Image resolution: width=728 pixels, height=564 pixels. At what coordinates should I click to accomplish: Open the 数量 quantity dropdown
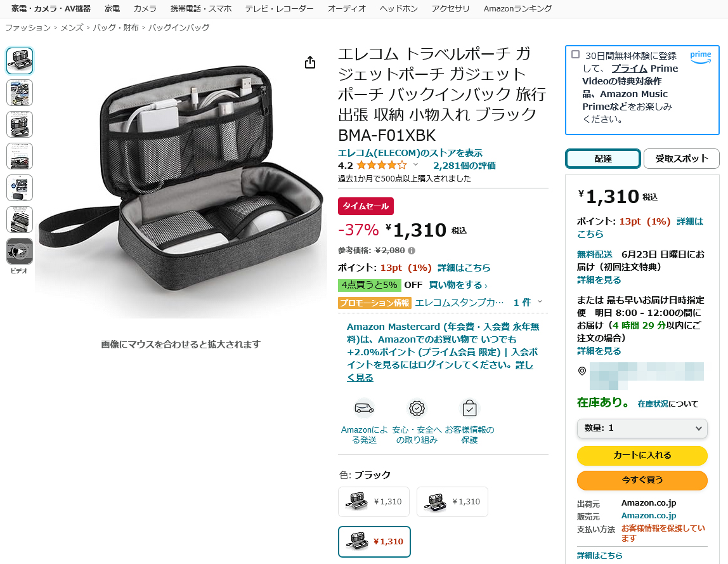pos(642,428)
